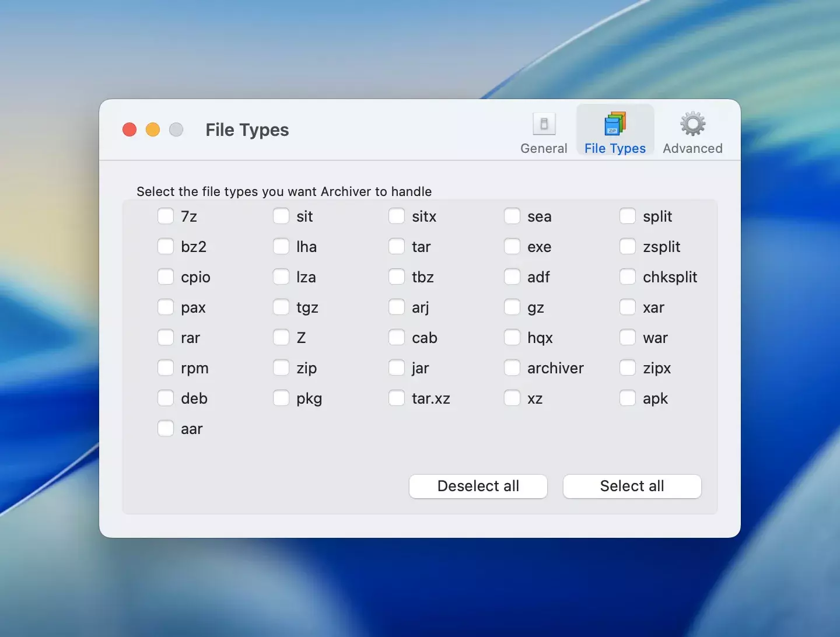The height and width of the screenshot is (637, 840).
Task: Enable the apk checkbox
Action: tap(628, 398)
